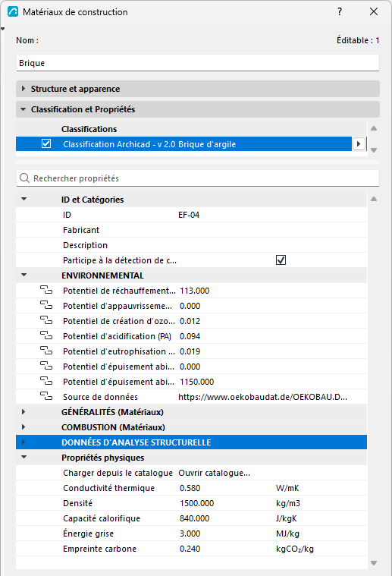The image size is (392, 576).
Task: Click the kgCO₂/kg unit label
Action: coord(295,549)
